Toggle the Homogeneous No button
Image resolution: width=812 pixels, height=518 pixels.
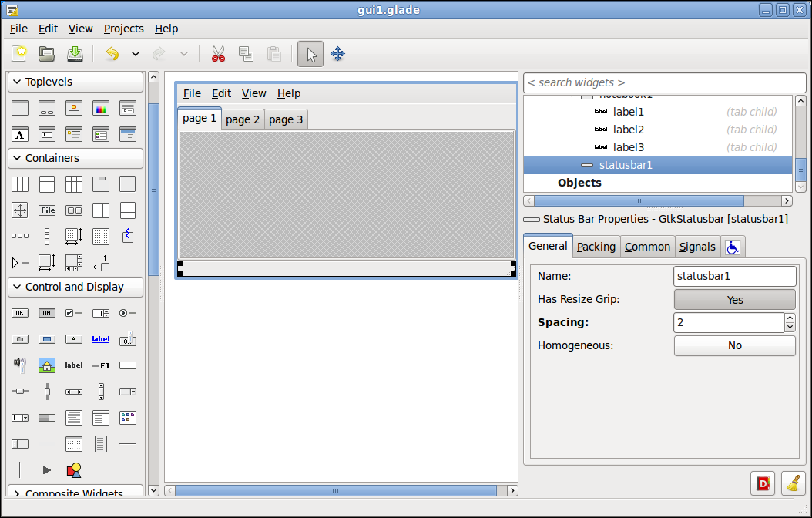click(735, 345)
